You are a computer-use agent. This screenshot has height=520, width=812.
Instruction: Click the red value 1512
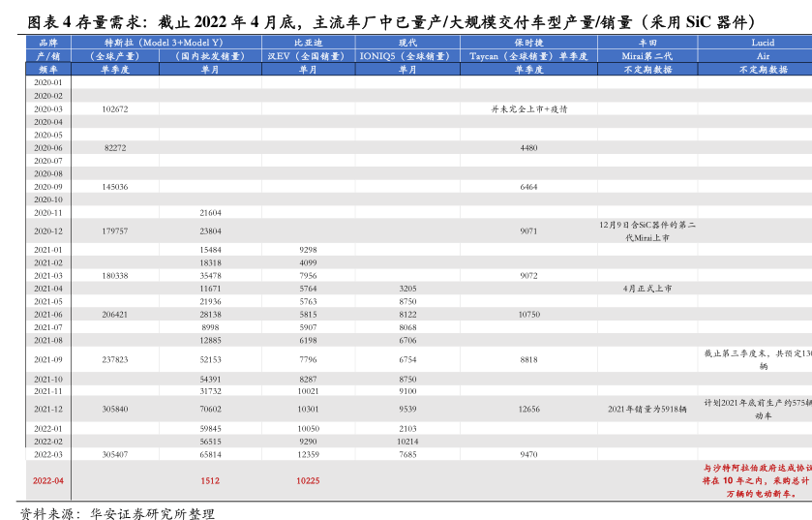pyautogui.click(x=210, y=480)
